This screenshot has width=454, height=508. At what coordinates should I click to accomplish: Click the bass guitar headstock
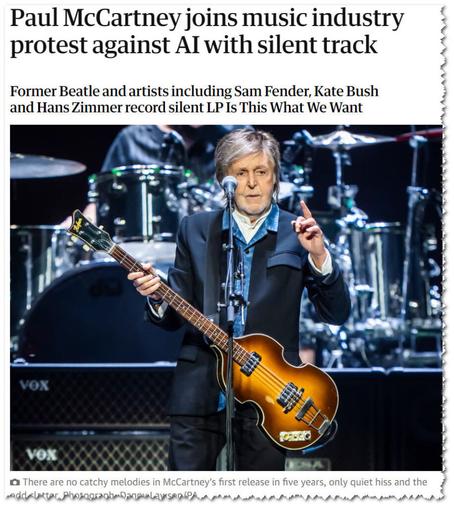90,231
